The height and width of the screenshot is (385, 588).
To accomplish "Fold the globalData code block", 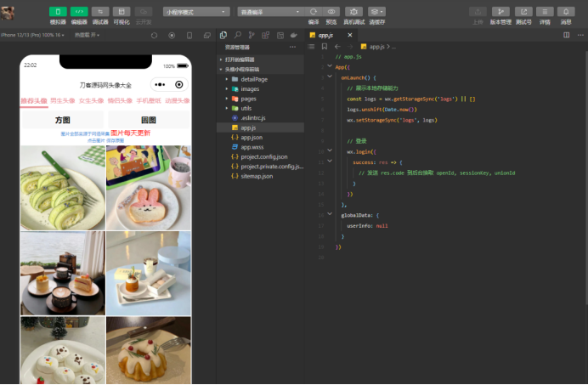I will coord(330,214).
